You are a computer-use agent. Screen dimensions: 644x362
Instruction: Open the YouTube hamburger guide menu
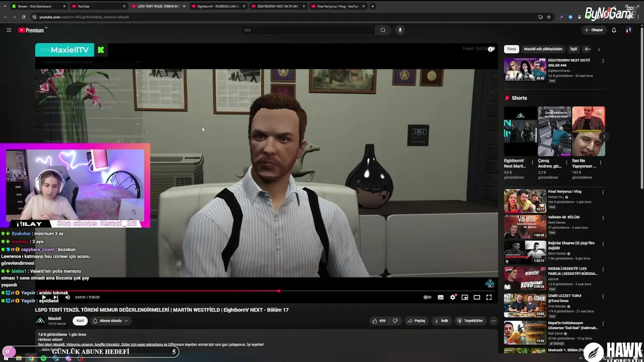tap(9, 30)
